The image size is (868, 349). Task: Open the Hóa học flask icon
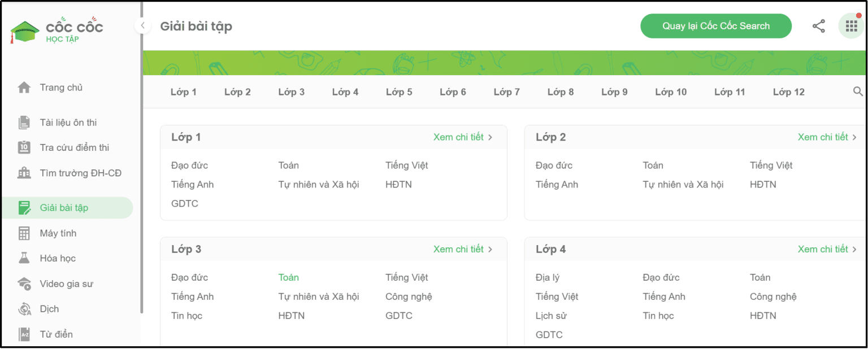coord(23,258)
